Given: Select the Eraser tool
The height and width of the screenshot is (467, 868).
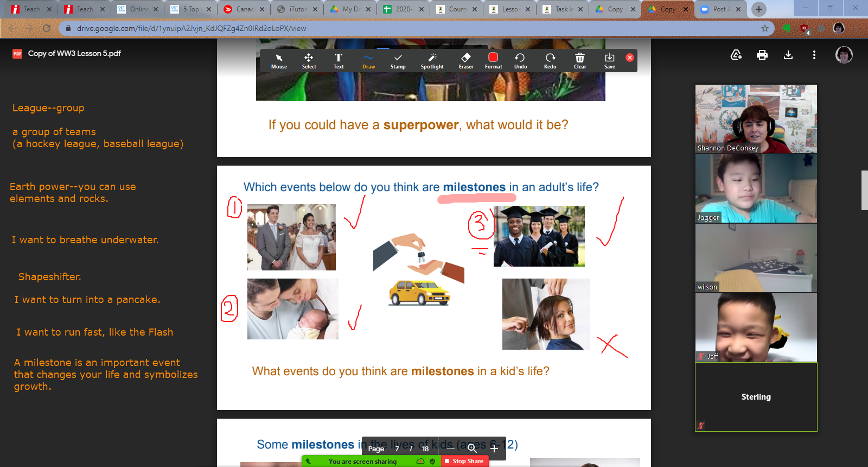Looking at the screenshot, I should 466,61.
